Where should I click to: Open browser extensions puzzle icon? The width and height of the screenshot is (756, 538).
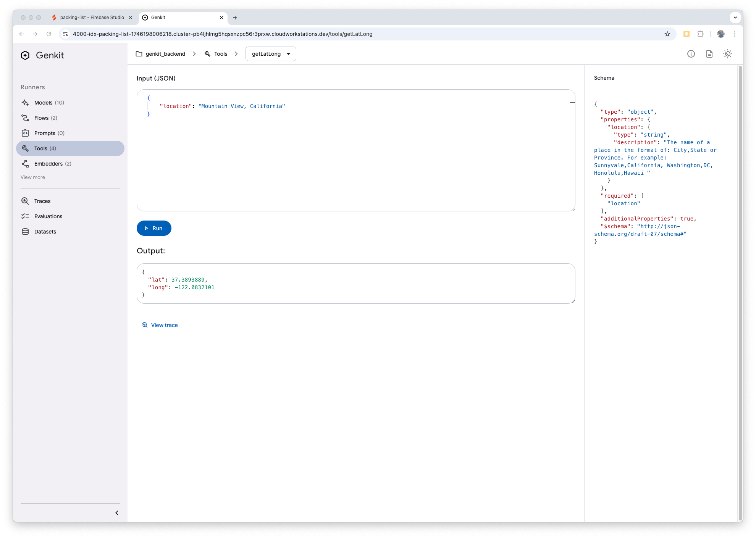click(700, 34)
